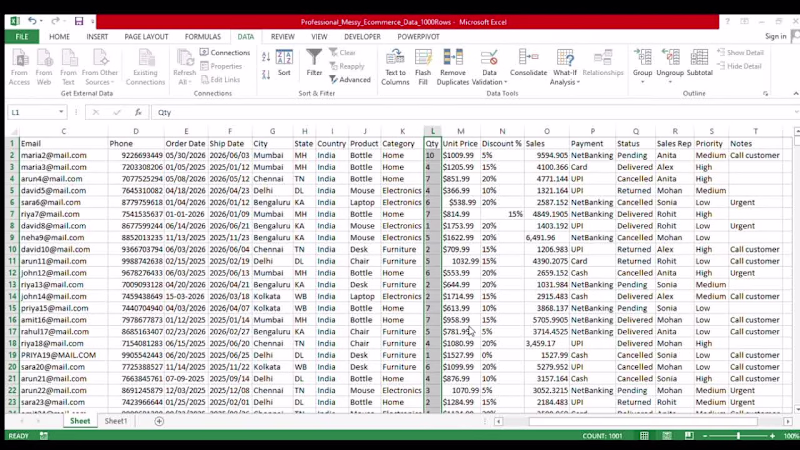Click the Advanced filter button
The image size is (800, 450).
pyautogui.click(x=350, y=80)
